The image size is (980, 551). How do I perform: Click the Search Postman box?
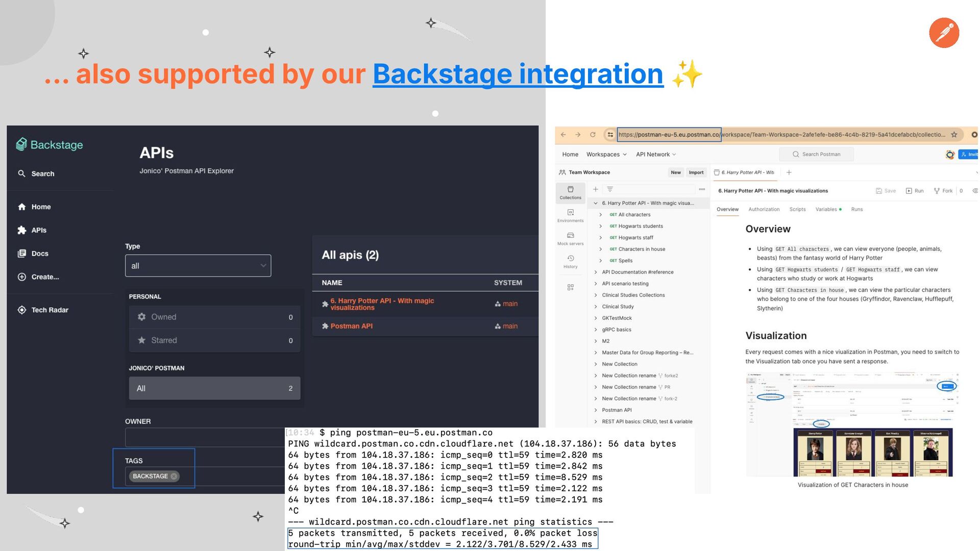[x=817, y=154]
